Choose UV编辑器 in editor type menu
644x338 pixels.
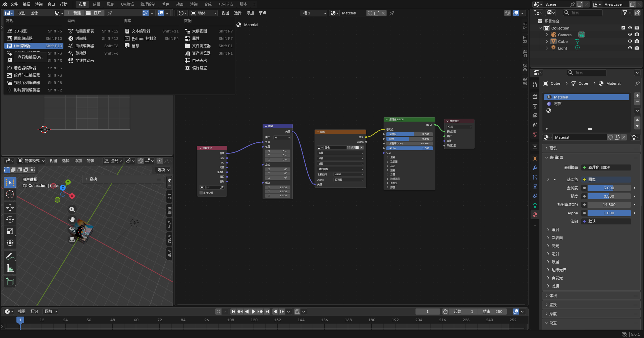tap(34, 46)
